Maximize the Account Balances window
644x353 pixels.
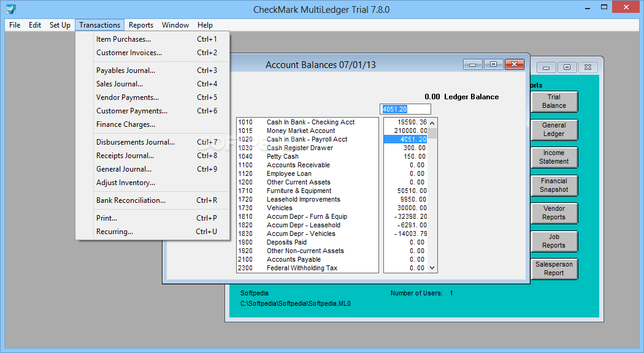[493, 64]
